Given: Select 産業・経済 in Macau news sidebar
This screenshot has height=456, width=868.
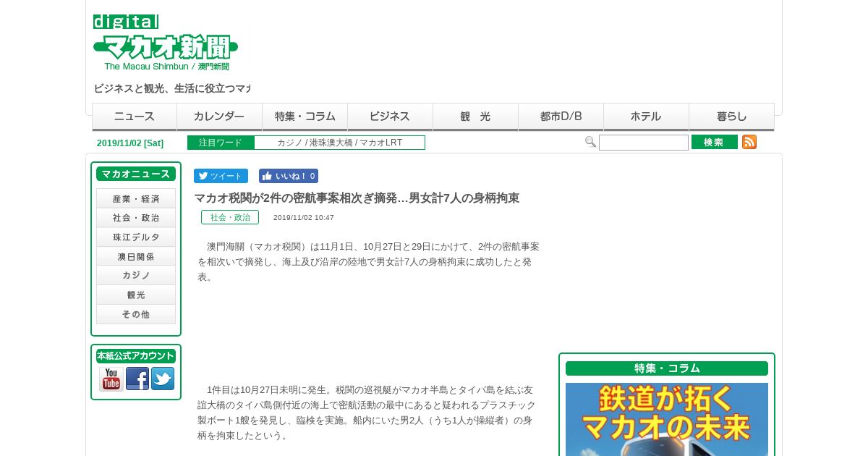Looking at the screenshot, I should [x=136, y=198].
